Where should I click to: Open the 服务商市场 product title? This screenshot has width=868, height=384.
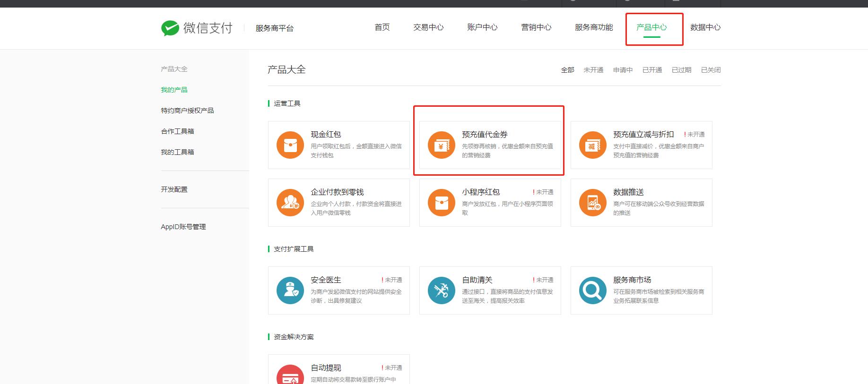[632, 280]
